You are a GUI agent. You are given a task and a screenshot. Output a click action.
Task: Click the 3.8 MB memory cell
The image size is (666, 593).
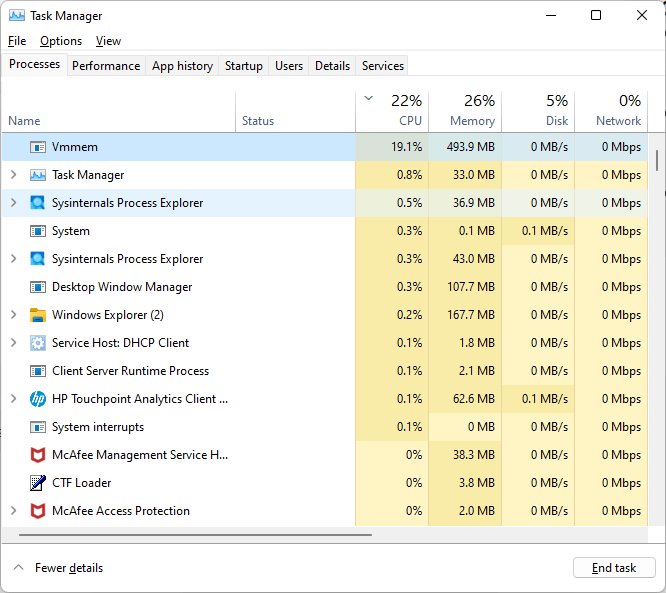[x=465, y=483]
